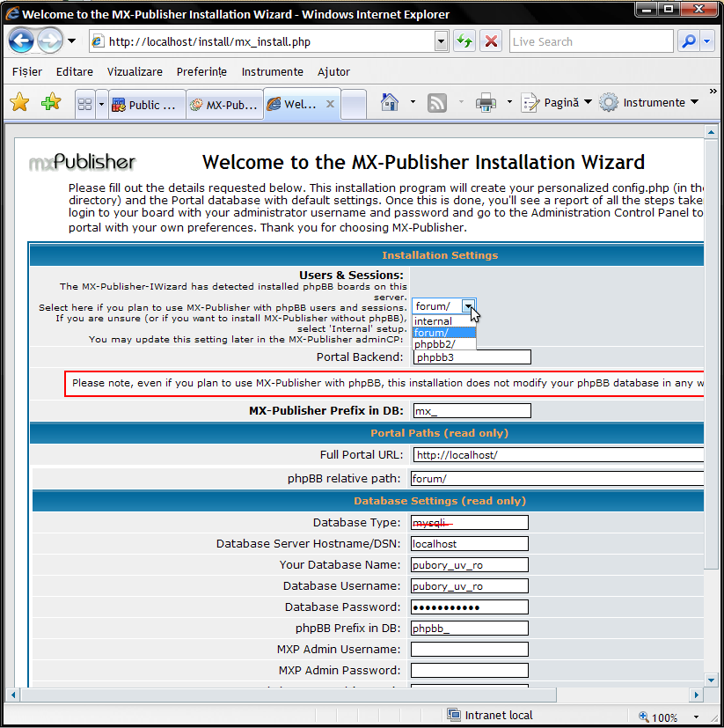Click the MXP Admin Username field

469,650
